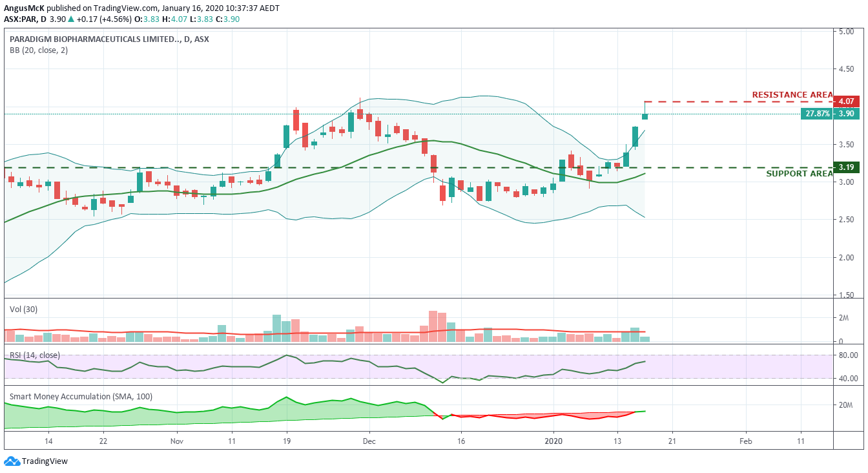
Task: Click the 3.50 price axis label
Action: [x=847, y=144]
